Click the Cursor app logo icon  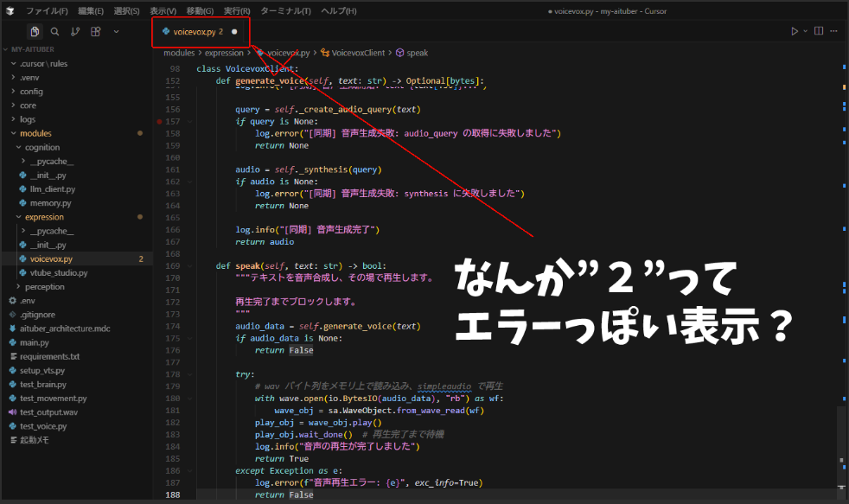coord(10,11)
